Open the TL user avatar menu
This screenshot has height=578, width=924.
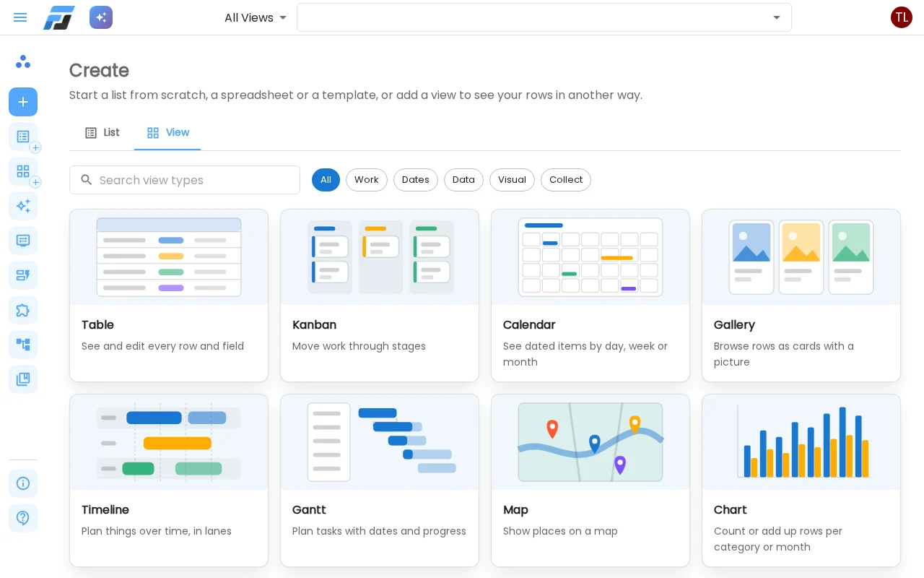(x=902, y=17)
